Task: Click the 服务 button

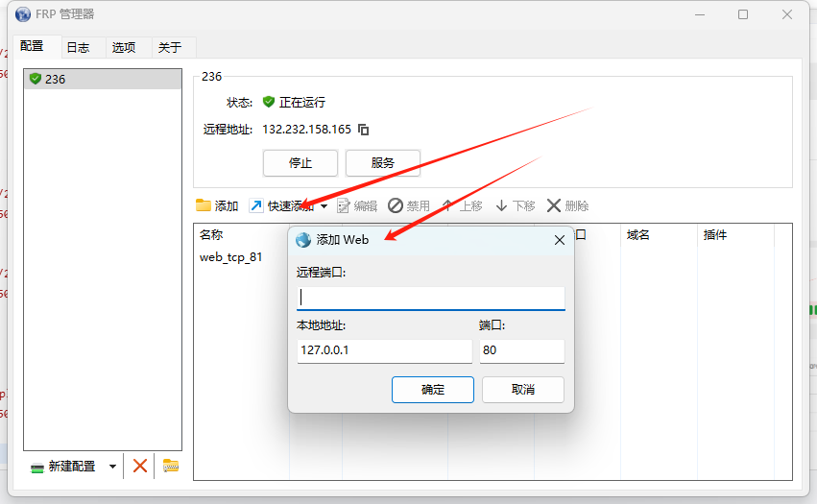Action: (x=382, y=162)
